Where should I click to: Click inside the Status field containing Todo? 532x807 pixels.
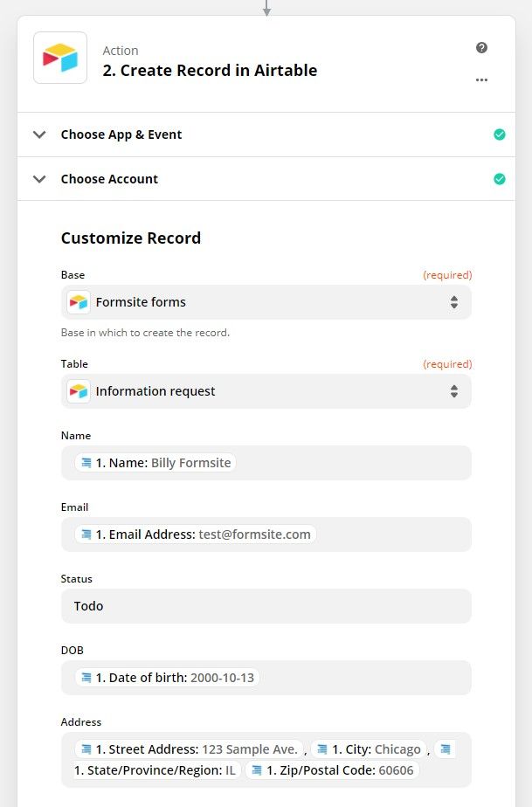click(262, 605)
